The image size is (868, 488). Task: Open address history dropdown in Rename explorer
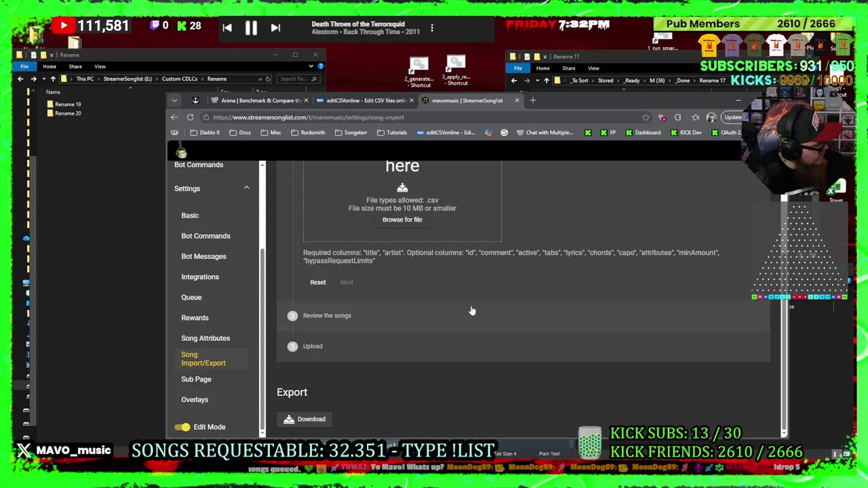[259, 79]
